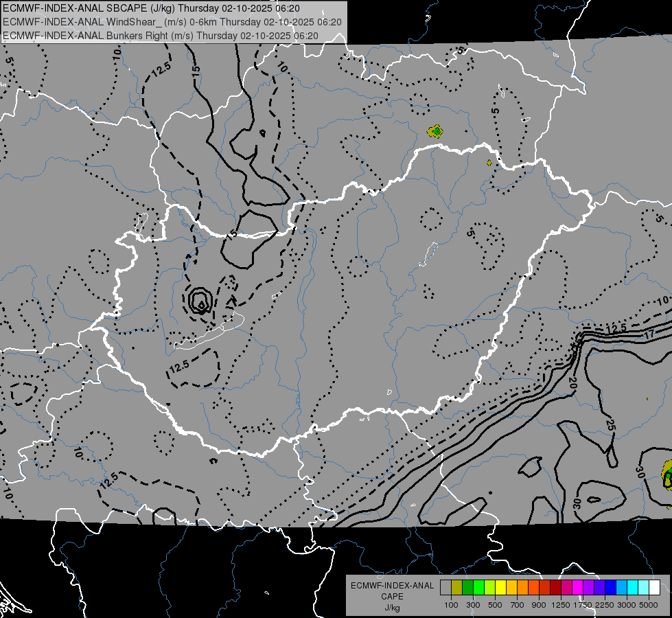Click the Bunkers Right title line
This screenshot has width=672, height=618.
[x=161, y=36]
